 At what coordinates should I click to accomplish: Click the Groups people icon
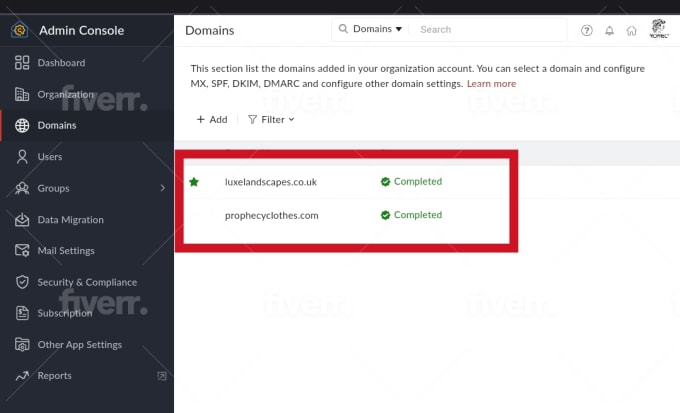(x=22, y=188)
